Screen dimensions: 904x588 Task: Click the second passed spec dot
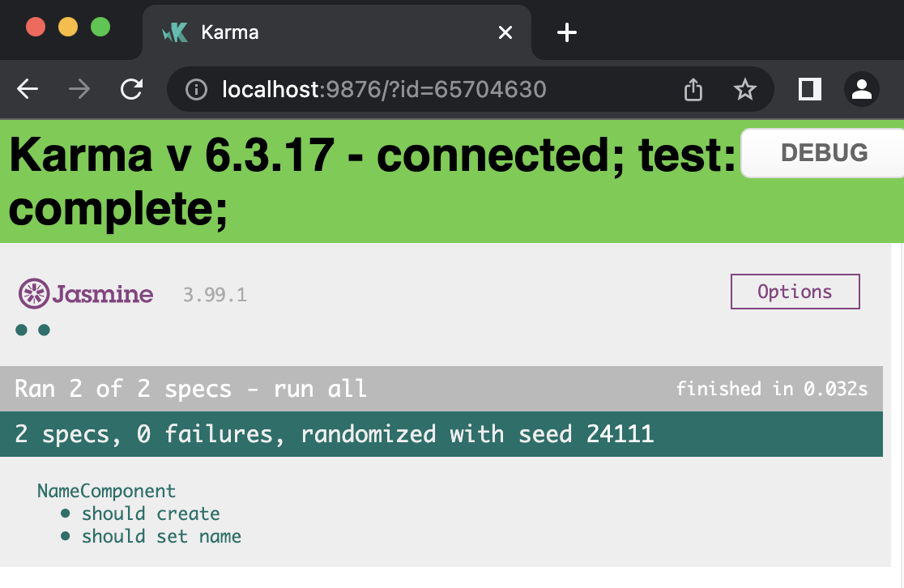click(44, 330)
